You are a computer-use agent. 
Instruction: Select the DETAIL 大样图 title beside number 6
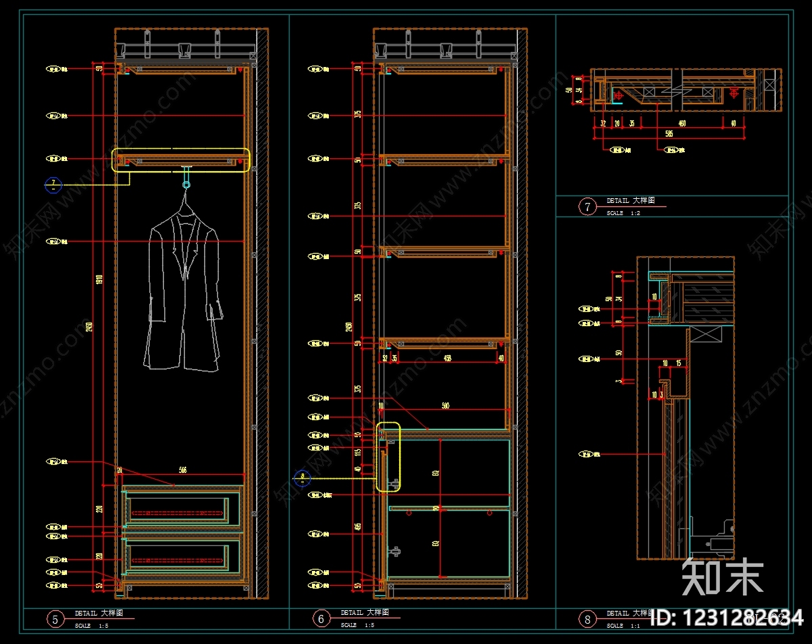(x=365, y=613)
